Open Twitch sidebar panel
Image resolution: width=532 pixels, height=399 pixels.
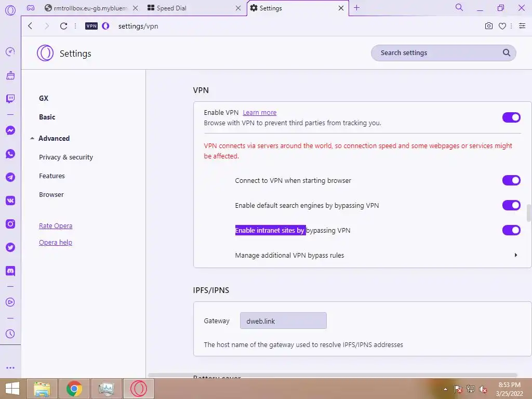[x=10, y=99]
